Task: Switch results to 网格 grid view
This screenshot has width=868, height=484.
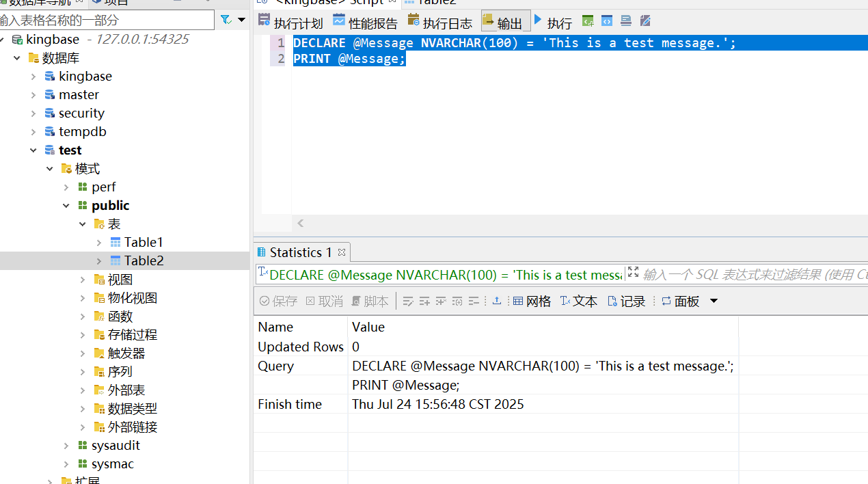Action: coord(532,301)
